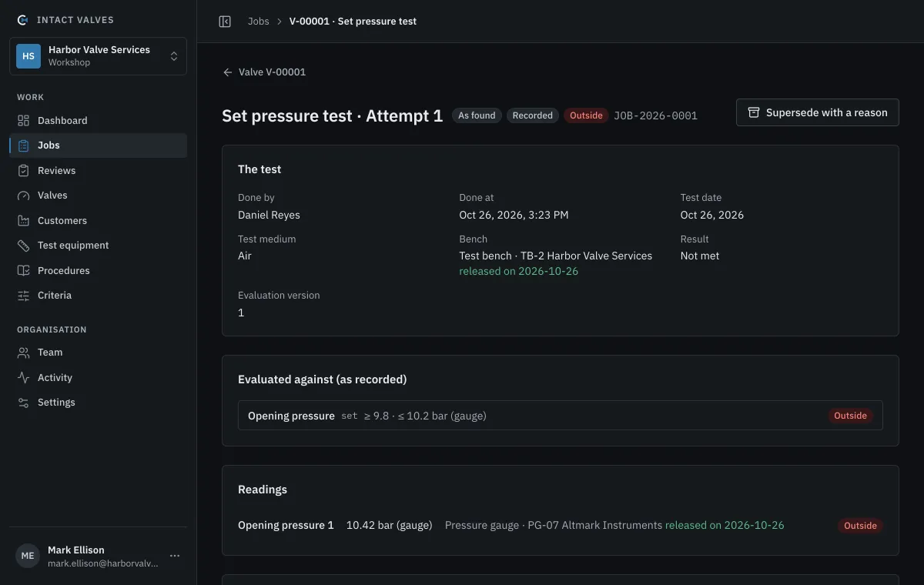Screen dimensions: 924x585
Task: Click the Valves gauge icon
Action: (x=24, y=196)
